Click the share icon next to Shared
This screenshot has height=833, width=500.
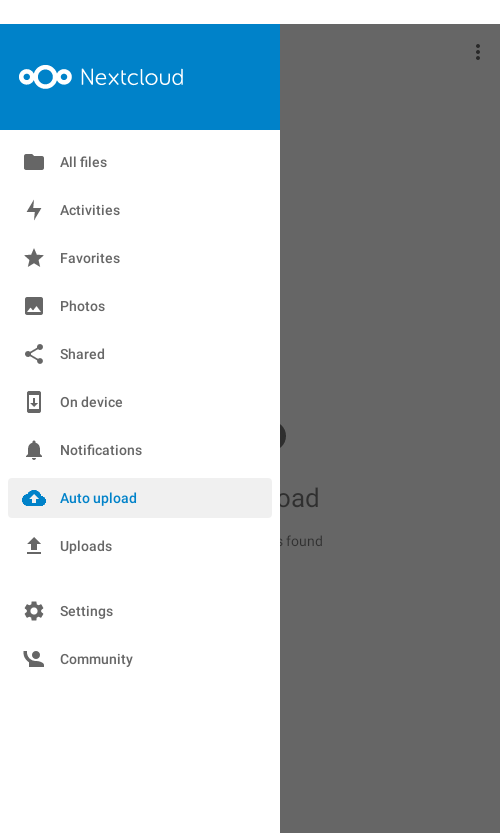click(34, 354)
